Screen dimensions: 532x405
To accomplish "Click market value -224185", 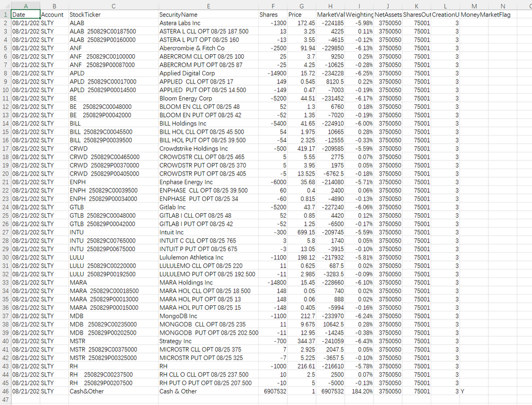I will 330,23.
